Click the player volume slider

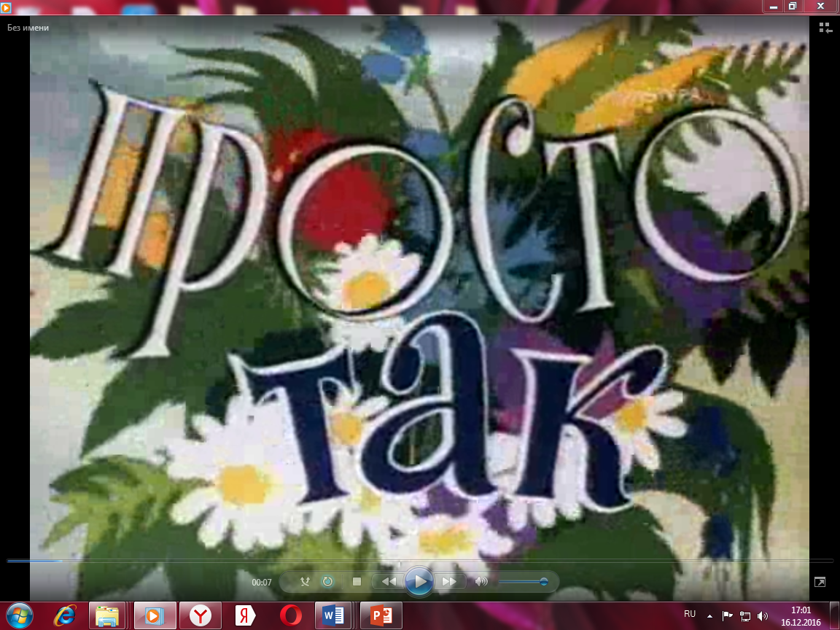(x=523, y=581)
